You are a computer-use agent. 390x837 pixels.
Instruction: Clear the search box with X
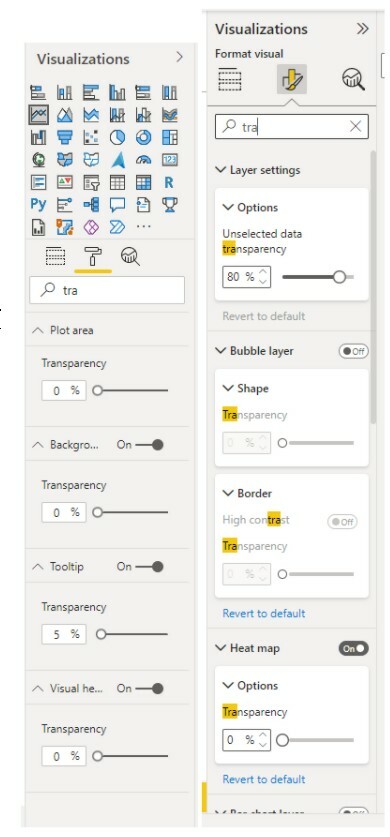tap(355, 127)
